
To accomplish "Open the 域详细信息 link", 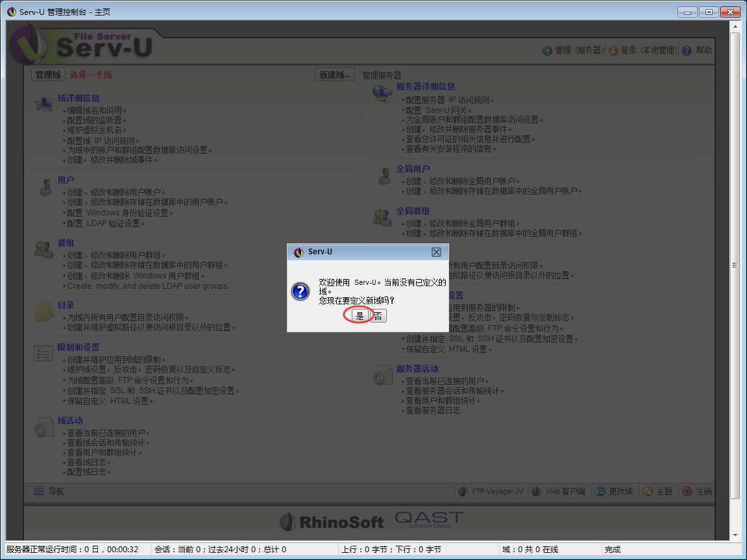I will click(79, 98).
